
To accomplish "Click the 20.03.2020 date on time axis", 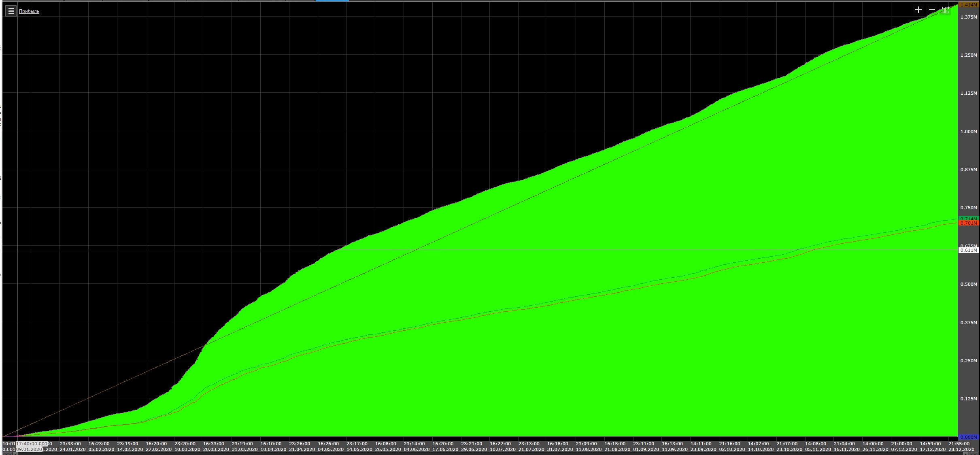I will click(216, 449).
